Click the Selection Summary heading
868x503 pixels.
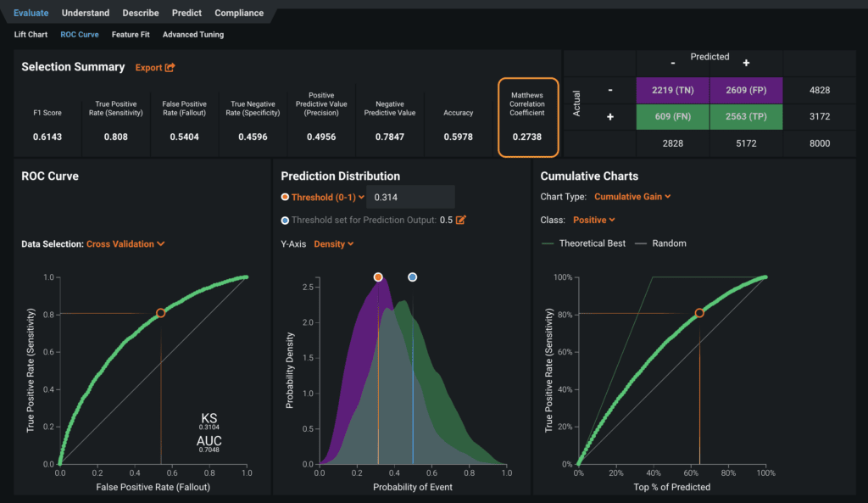click(x=73, y=67)
